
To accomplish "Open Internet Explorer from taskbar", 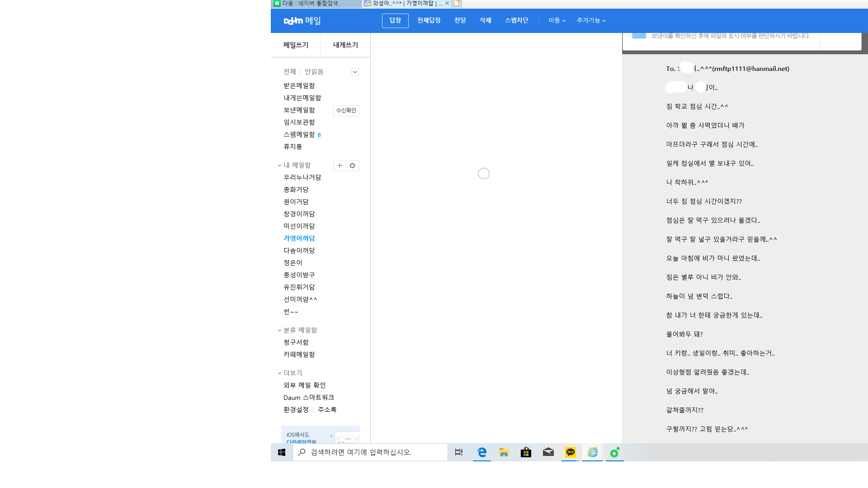I will tap(593, 452).
